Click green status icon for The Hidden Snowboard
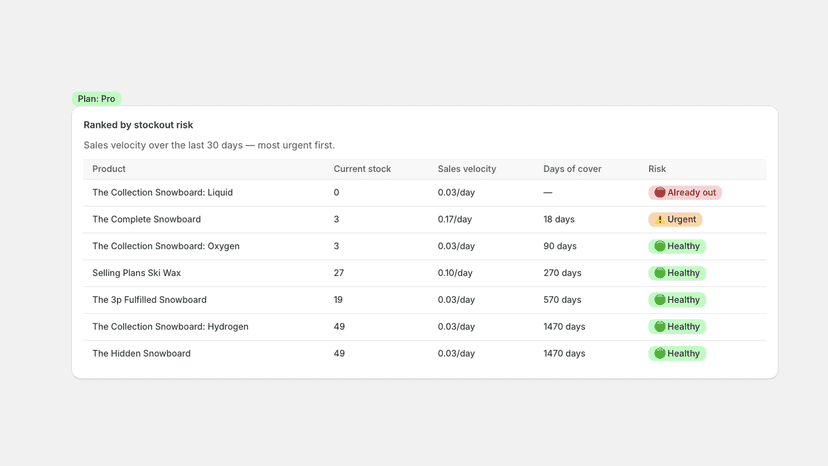The height and width of the screenshot is (466, 828). pos(660,353)
